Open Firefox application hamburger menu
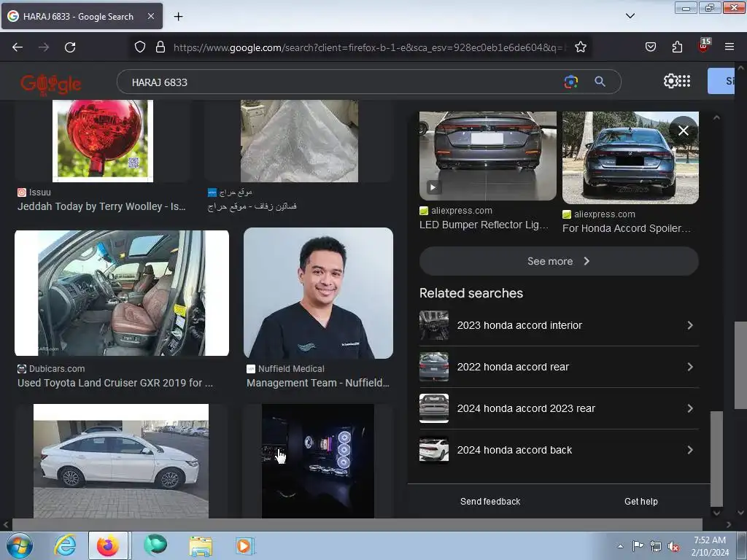The height and width of the screenshot is (560, 747). pyautogui.click(x=729, y=47)
